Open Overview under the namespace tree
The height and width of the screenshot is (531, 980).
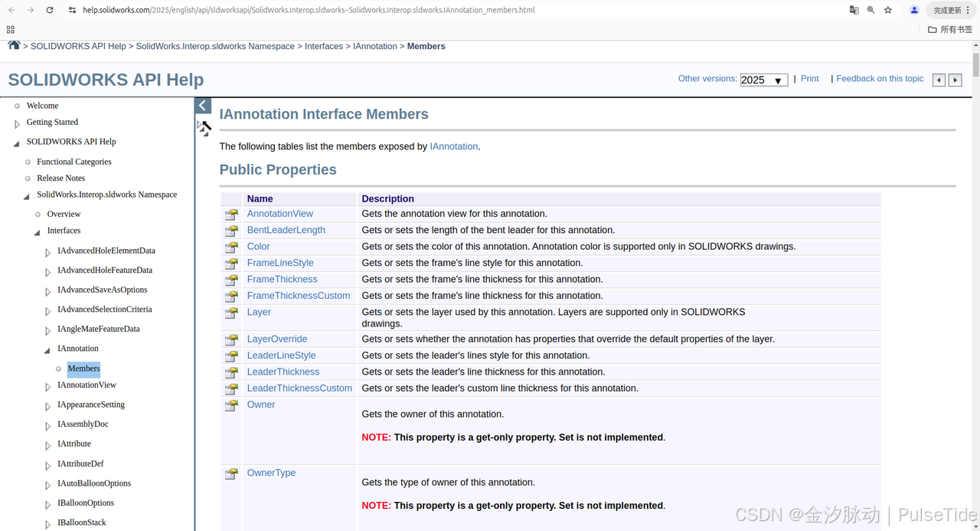(x=64, y=214)
